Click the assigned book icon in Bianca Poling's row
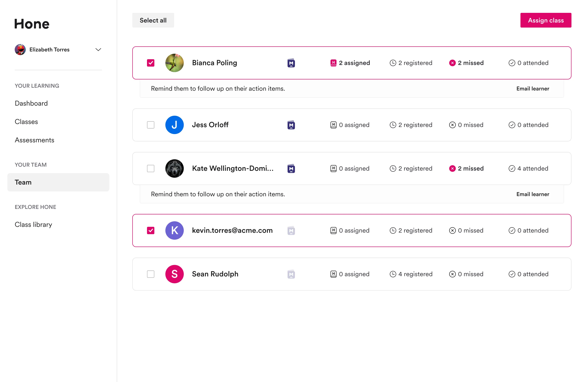588x382 pixels. pos(333,63)
